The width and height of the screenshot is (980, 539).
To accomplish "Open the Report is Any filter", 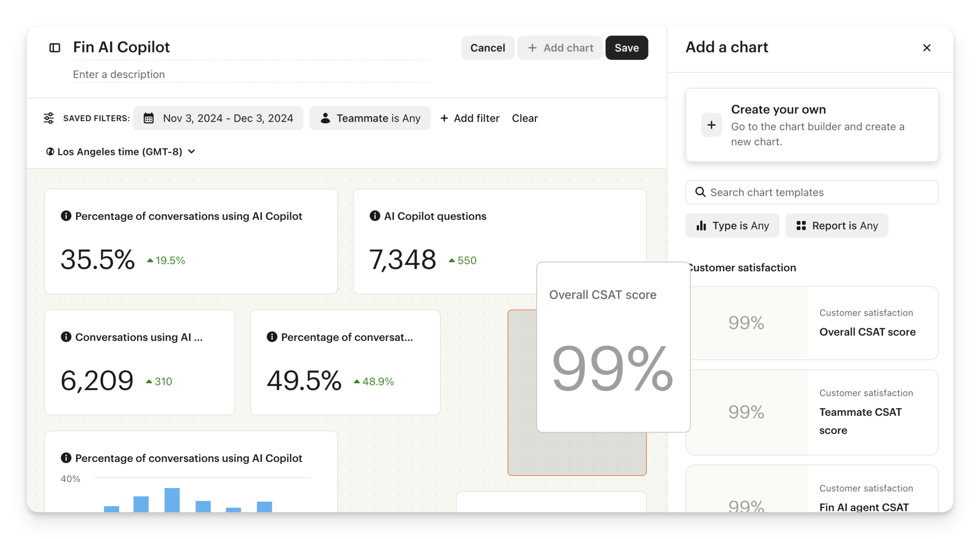I will click(x=836, y=225).
